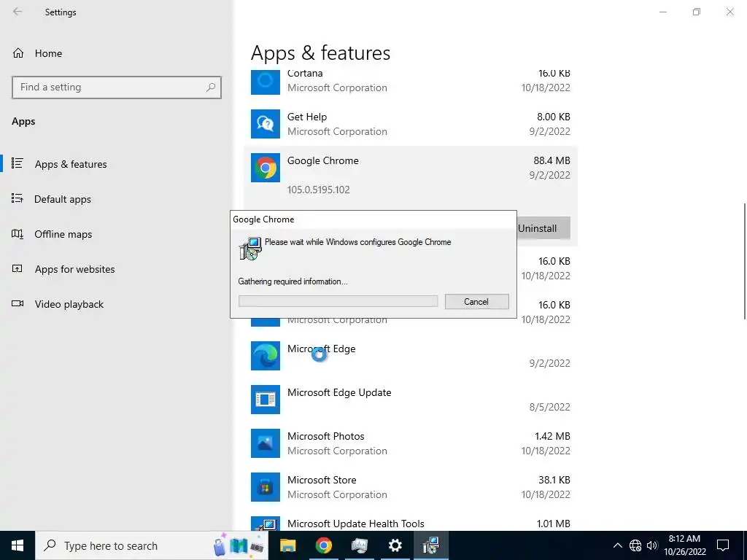Open the Windows Start menu
Viewport: 747px width, 560px height.
18,545
